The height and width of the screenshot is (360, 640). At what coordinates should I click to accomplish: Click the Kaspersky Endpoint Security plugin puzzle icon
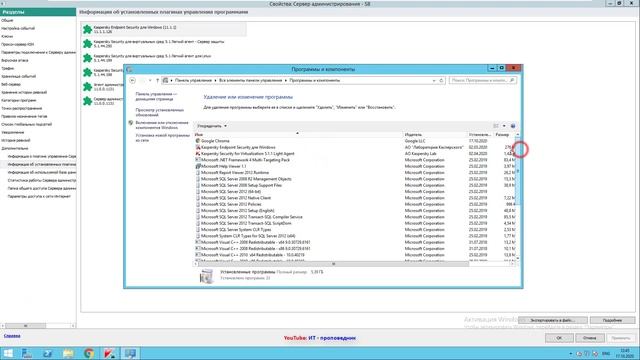(x=87, y=29)
